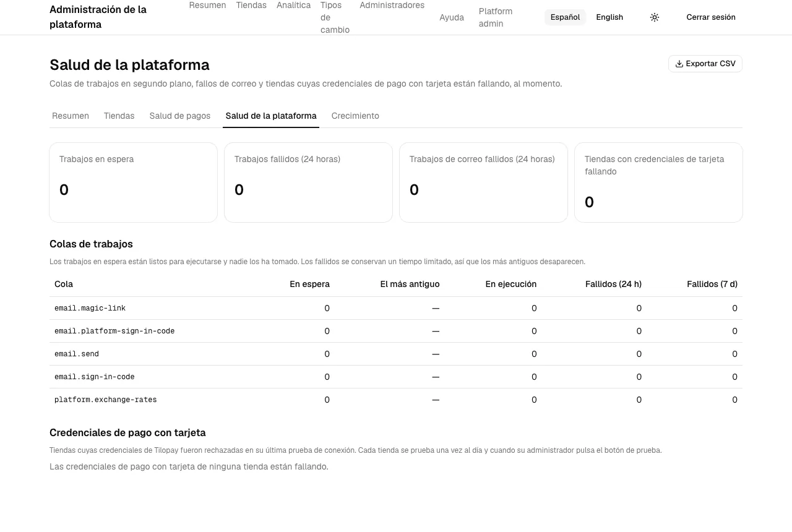Click the Administración de la plataforma title

[x=98, y=17]
